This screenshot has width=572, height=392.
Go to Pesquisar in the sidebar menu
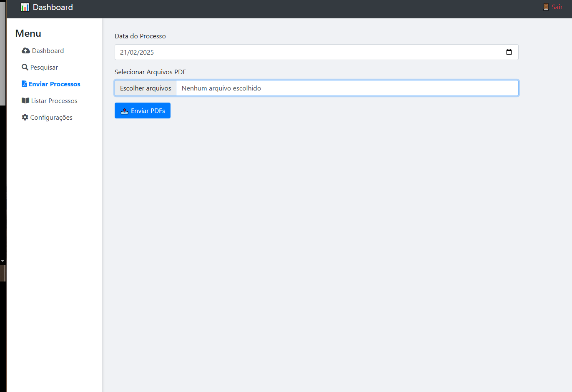[x=44, y=67]
